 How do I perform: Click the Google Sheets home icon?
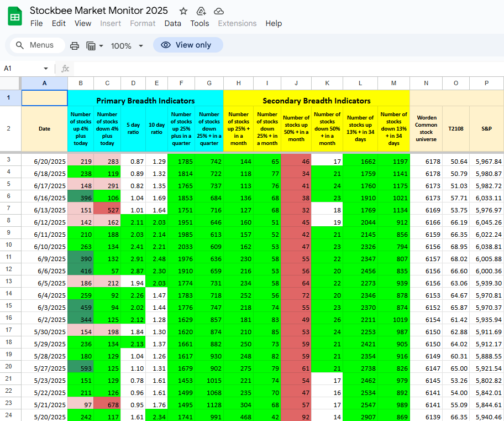[x=15, y=16]
